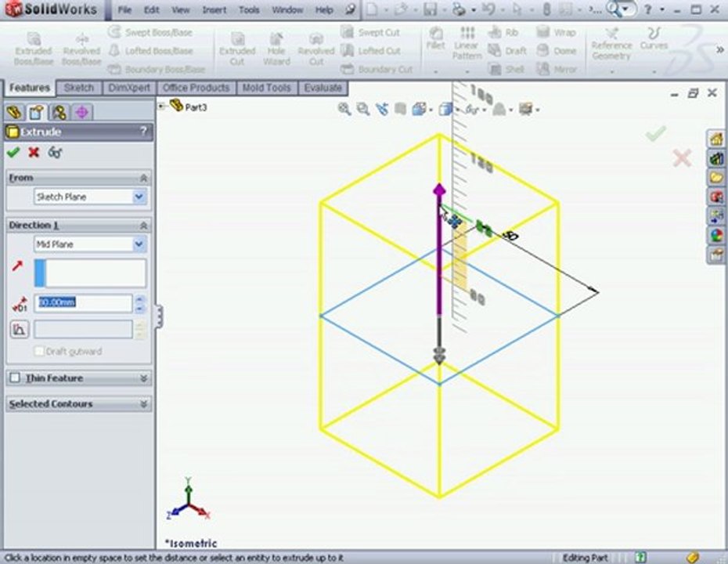Select the Mirror tool

click(x=557, y=69)
